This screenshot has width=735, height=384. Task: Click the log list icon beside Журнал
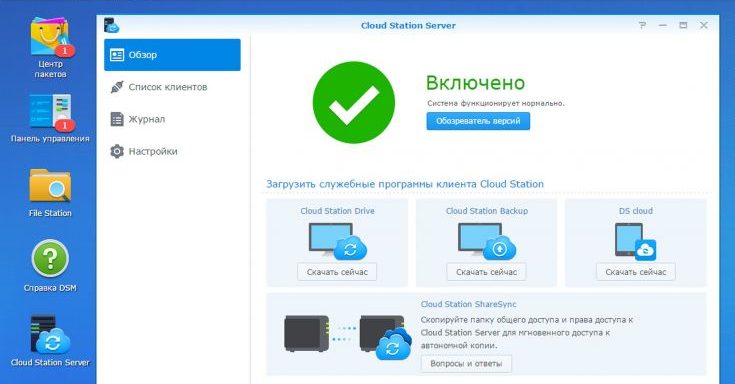coord(117,119)
